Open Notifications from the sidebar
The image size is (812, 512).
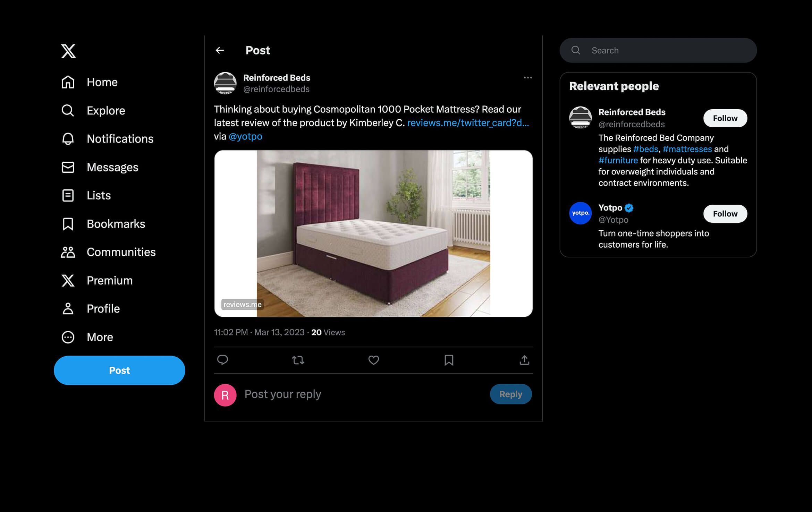pyautogui.click(x=68, y=139)
